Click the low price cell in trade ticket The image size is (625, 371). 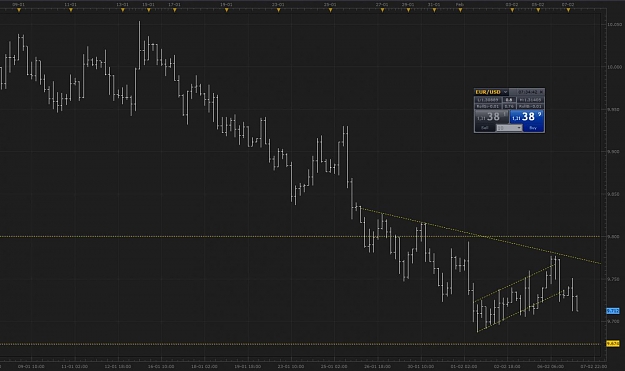[488, 100]
